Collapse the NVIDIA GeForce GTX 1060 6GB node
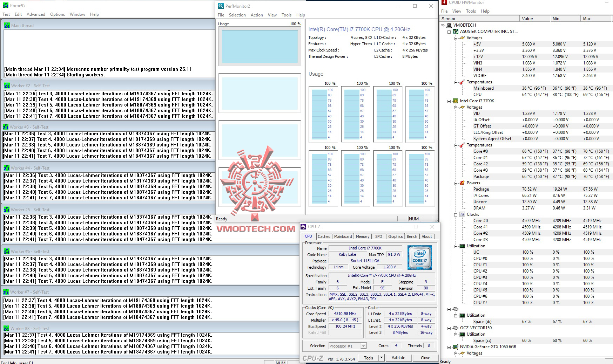The height and width of the screenshot is (364, 613). [x=449, y=347]
